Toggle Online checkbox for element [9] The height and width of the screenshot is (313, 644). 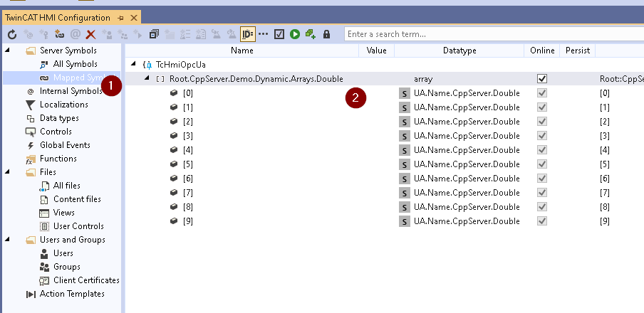click(542, 221)
